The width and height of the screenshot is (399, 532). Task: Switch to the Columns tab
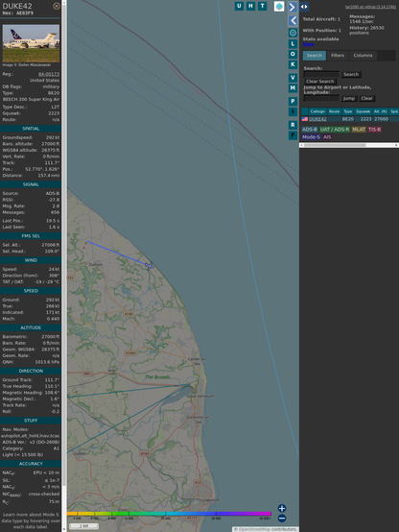363,56
